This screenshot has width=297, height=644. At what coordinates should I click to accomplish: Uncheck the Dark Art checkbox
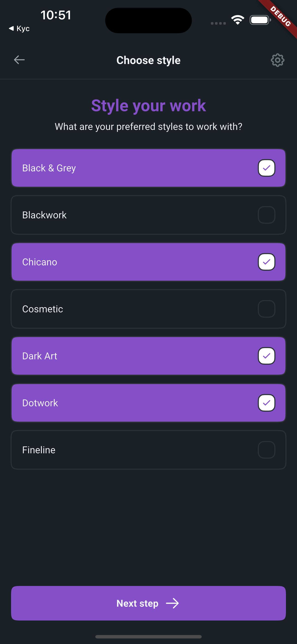267,356
